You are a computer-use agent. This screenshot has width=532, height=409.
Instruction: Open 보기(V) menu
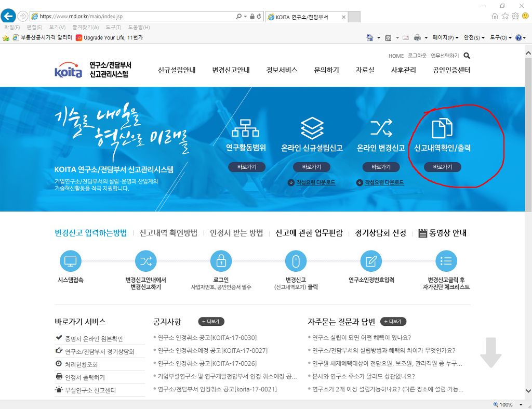tap(57, 27)
